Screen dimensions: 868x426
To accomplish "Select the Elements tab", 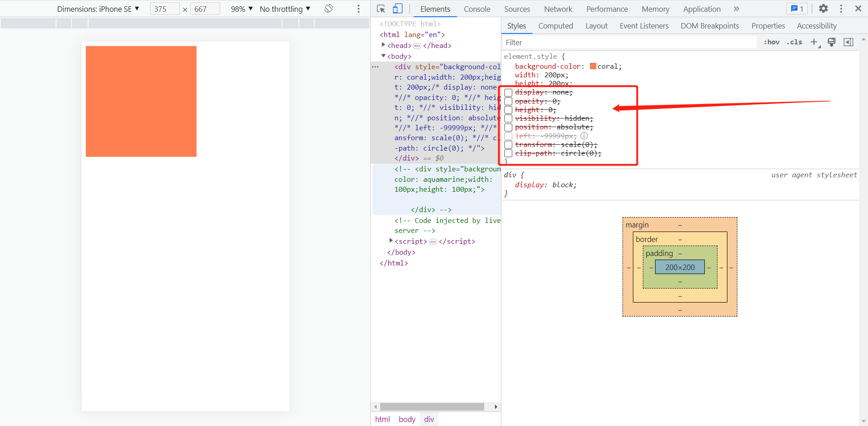I will [x=435, y=9].
